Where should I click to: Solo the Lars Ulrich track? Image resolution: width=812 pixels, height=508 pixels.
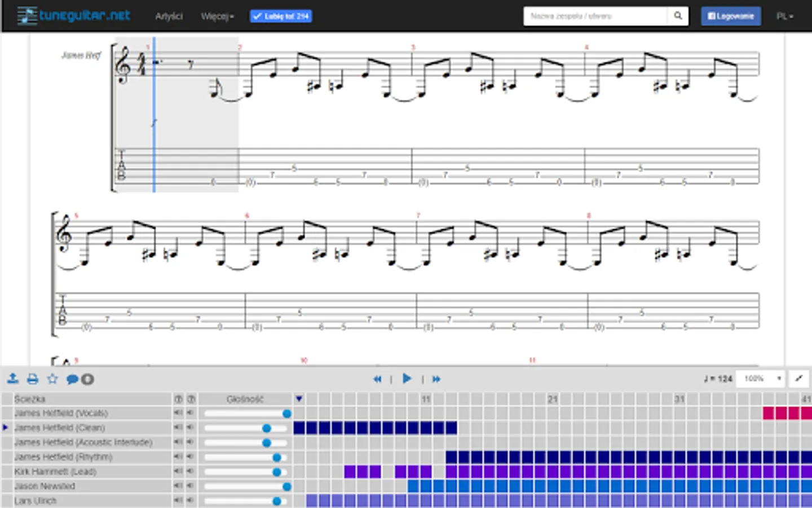pos(178,501)
